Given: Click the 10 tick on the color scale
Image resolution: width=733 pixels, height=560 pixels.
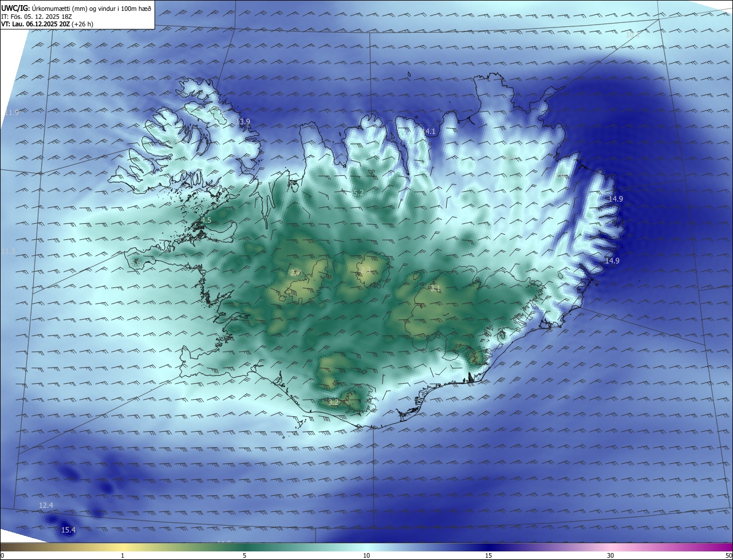Looking at the screenshot, I should pyautogui.click(x=366, y=555).
